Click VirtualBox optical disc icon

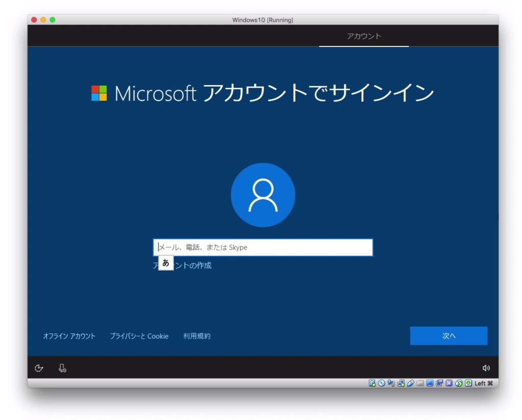[381, 383]
